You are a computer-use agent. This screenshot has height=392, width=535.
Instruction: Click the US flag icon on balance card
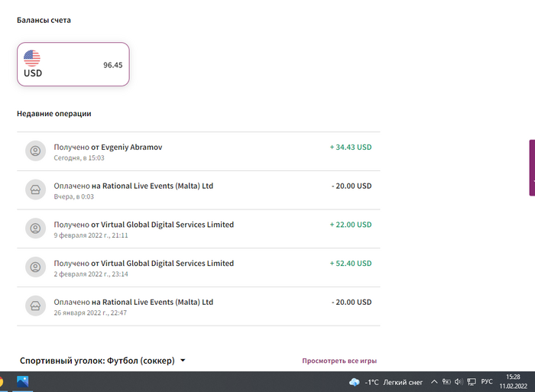pos(32,58)
